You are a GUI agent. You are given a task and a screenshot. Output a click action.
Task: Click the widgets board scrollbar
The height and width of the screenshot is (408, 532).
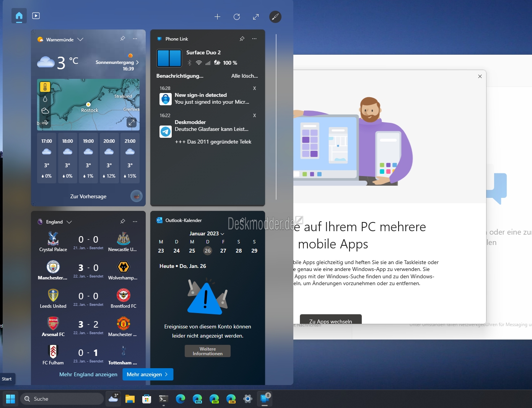[276, 117]
